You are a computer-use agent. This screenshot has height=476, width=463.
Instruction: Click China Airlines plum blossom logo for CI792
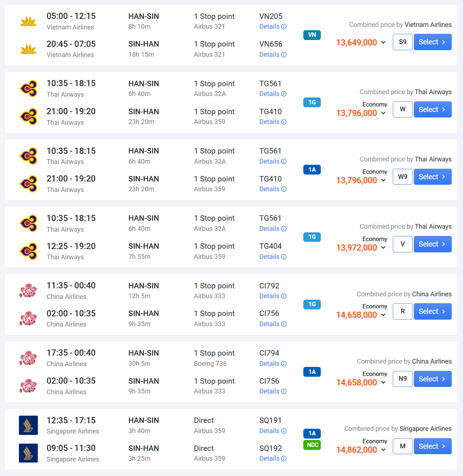click(28, 291)
